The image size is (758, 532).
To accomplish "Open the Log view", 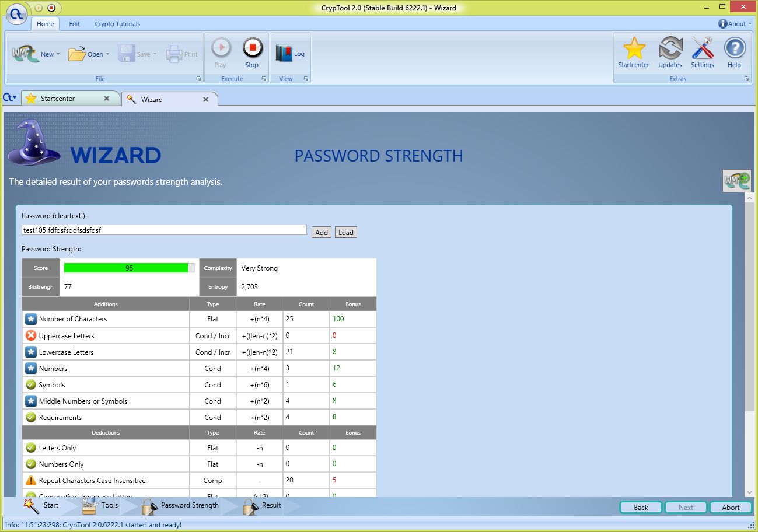I will (x=290, y=54).
